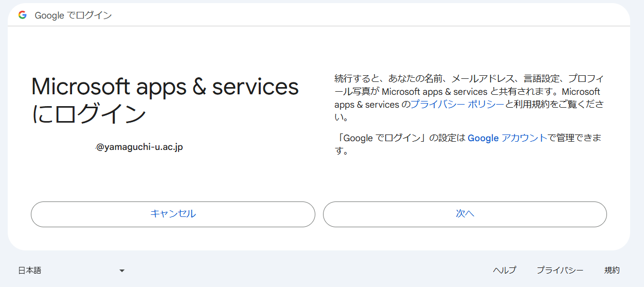Viewport: 644px width, 287px height.
Task: Click the 'Microsoft apps & services にログイン' heading
Action: (x=165, y=100)
